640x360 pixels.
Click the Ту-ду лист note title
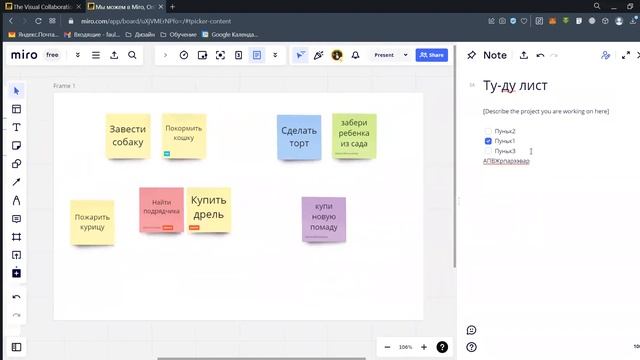[x=515, y=86]
